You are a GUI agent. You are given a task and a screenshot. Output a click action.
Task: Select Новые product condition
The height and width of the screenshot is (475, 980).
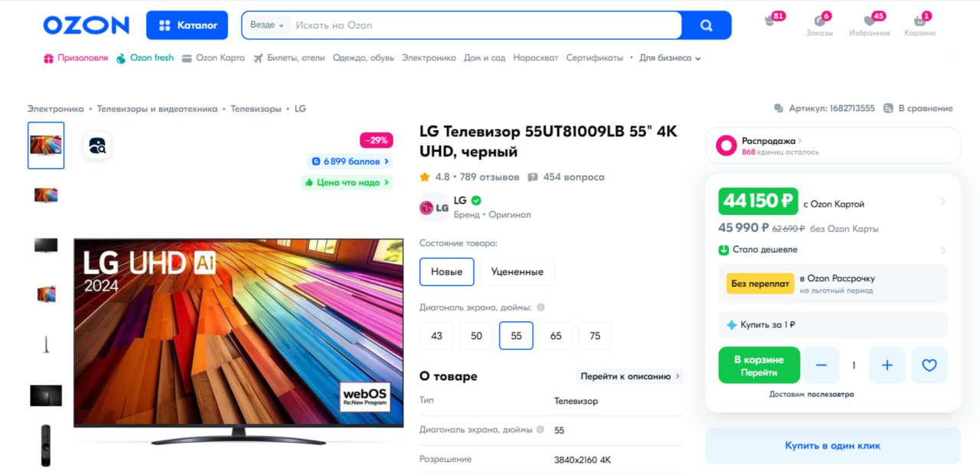[446, 272]
